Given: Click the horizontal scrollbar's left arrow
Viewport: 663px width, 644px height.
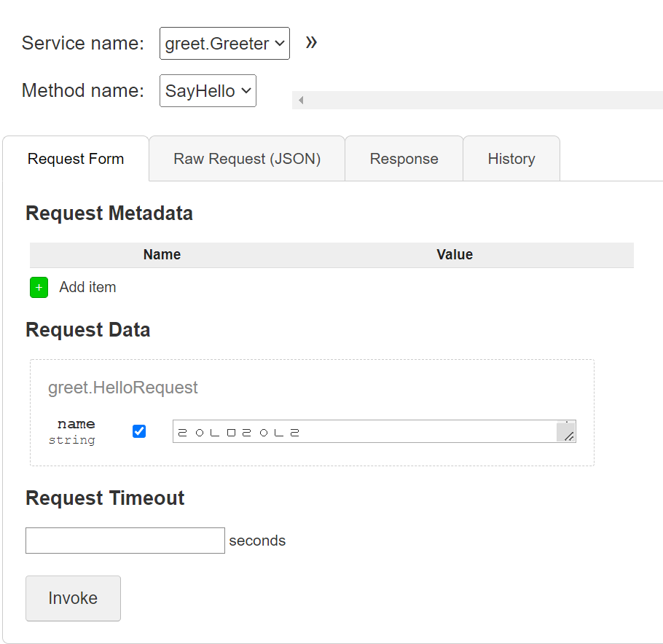Looking at the screenshot, I should (301, 101).
